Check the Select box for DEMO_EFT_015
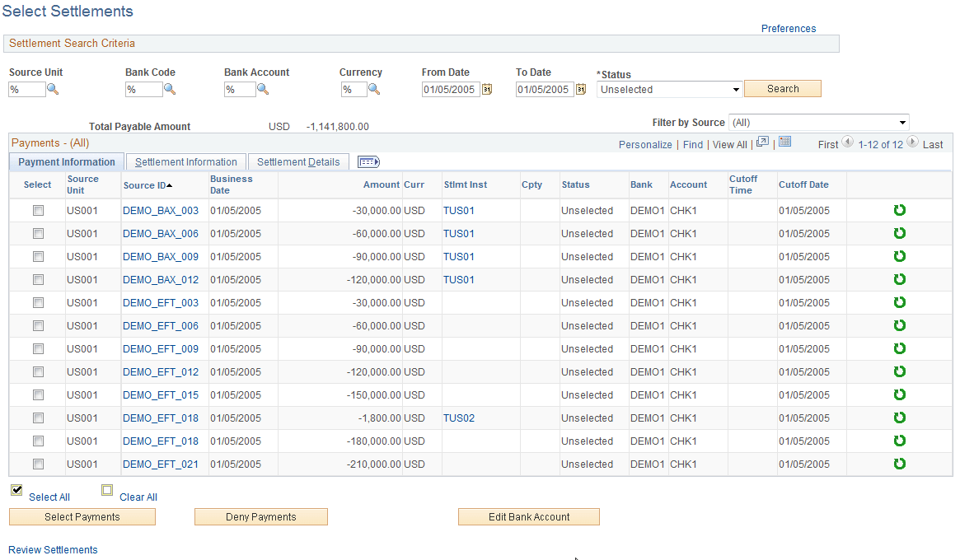Viewport: 960px width, 560px height. coord(38,394)
